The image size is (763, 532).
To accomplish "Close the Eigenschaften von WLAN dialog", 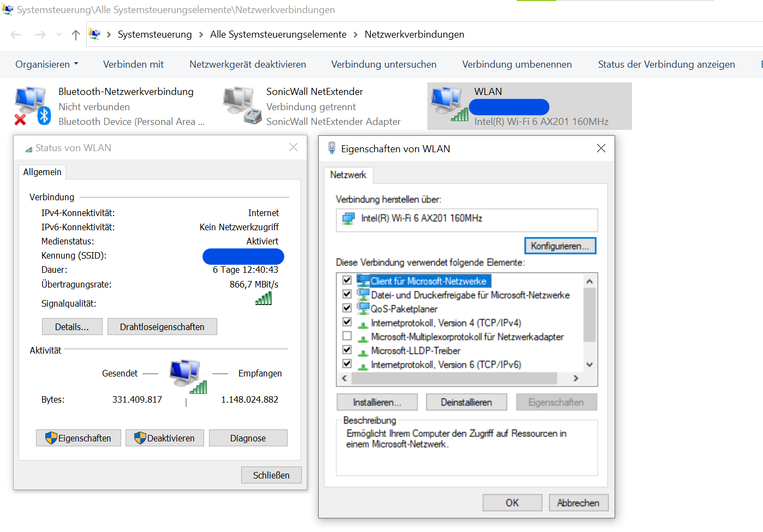I will [x=601, y=148].
